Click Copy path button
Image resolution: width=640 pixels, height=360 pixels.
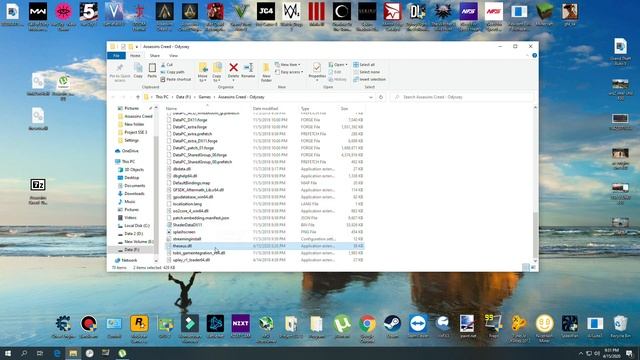pos(172,72)
